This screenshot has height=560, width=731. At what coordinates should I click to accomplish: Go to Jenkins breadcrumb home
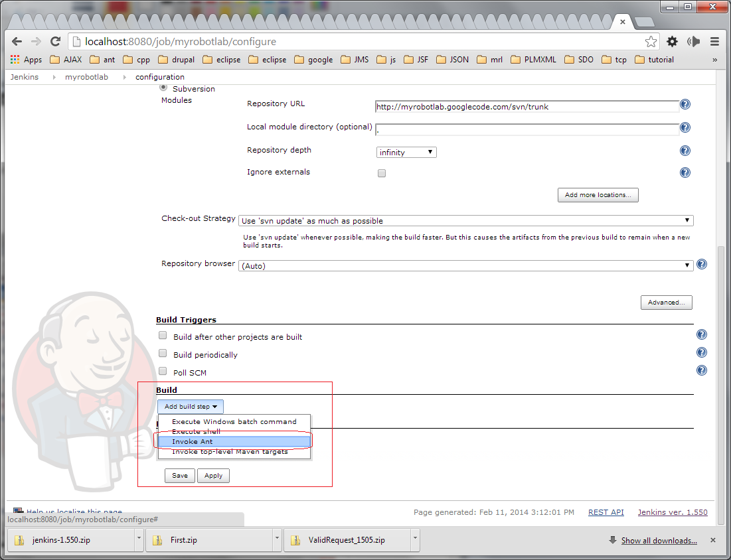25,77
